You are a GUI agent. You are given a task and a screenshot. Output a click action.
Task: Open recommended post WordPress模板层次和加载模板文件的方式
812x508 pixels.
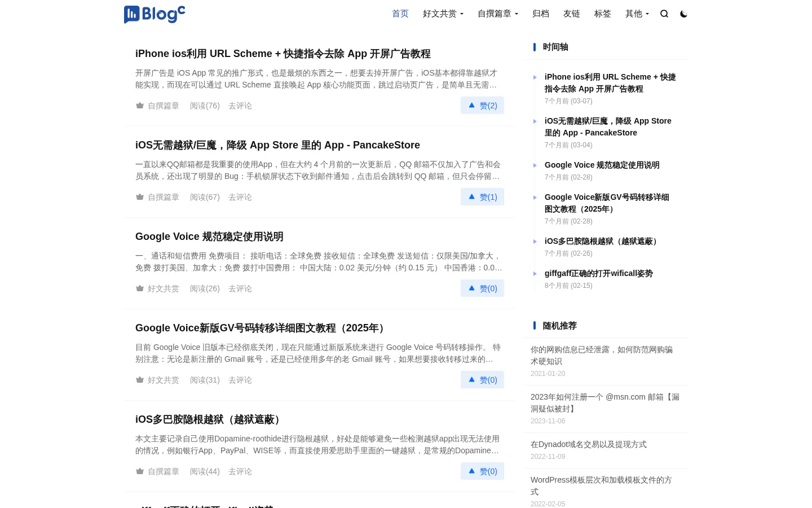(601, 485)
